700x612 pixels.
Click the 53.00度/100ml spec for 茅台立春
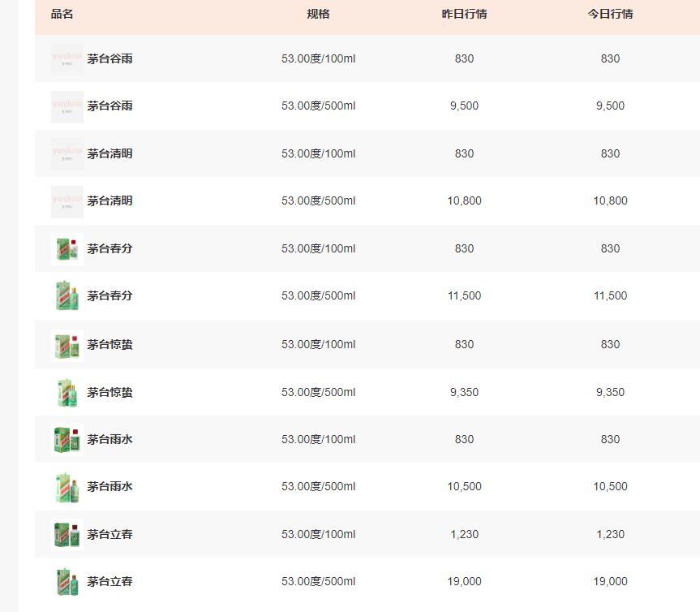(x=318, y=534)
